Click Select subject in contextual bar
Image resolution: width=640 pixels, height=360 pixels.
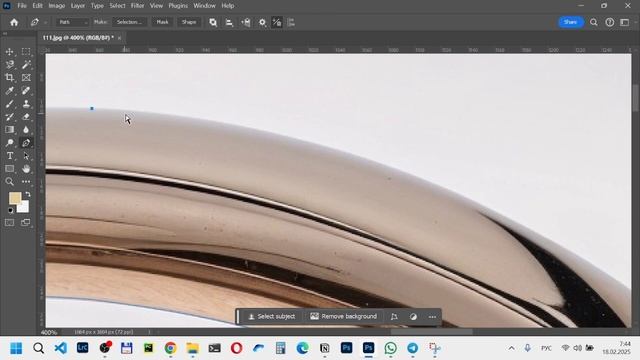pyautogui.click(x=272, y=316)
